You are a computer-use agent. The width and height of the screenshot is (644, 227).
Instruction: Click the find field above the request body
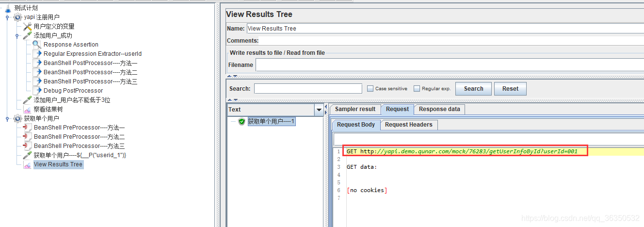(489, 140)
